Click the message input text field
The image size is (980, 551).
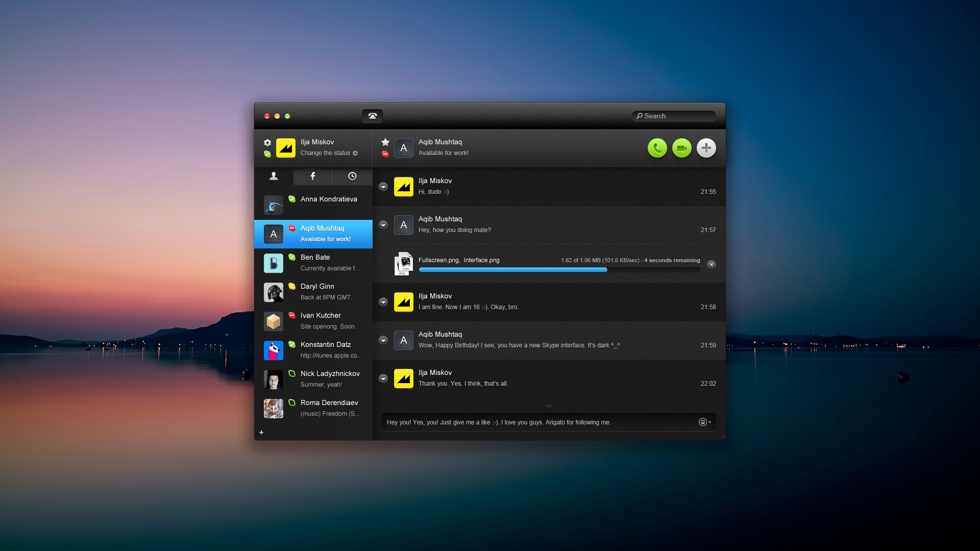pyautogui.click(x=538, y=422)
